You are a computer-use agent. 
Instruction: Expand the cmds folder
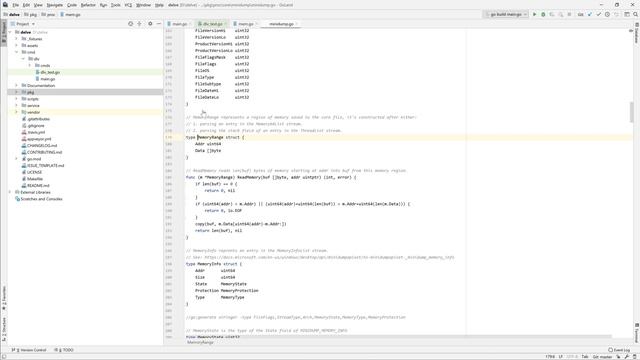click(30, 65)
